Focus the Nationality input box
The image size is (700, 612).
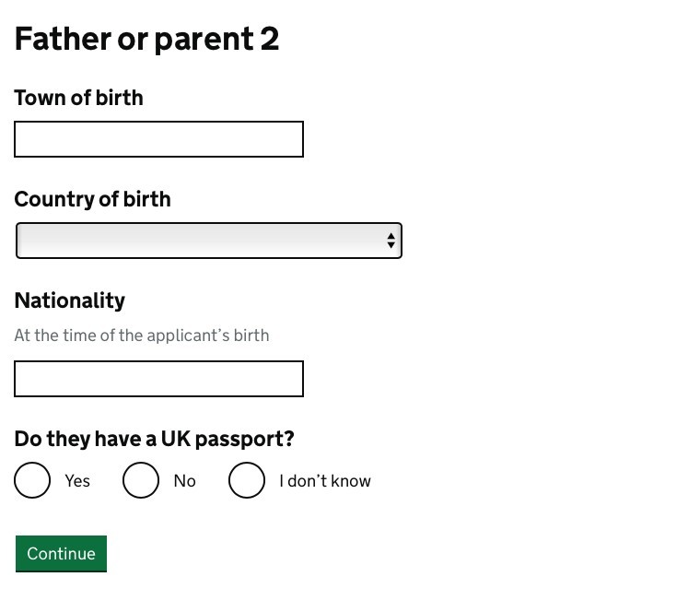[x=158, y=379]
